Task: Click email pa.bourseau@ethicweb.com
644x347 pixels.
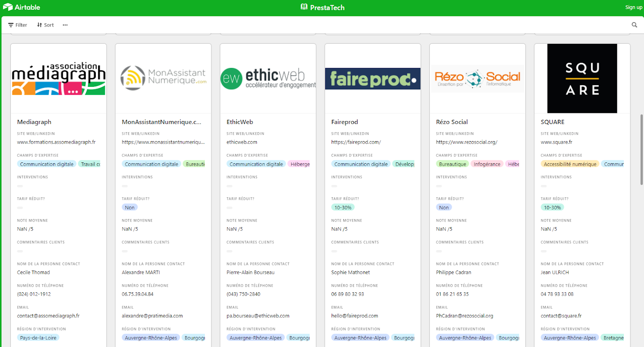Action: pos(258,316)
